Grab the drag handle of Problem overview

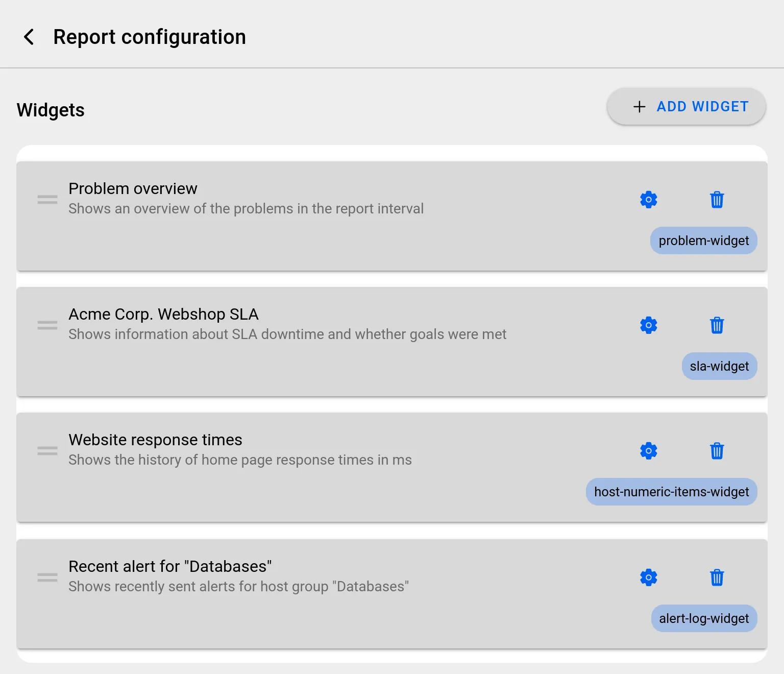pos(47,200)
